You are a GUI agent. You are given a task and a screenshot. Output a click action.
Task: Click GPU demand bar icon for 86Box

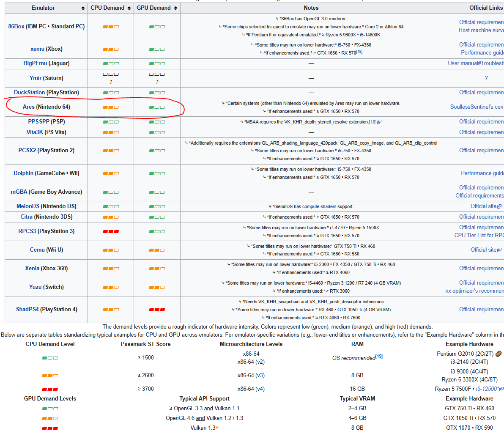click(157, 27)
